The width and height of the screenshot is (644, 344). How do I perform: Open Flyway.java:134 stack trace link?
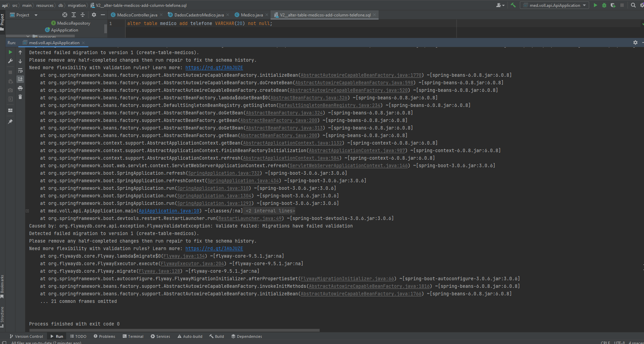(x=184, y=256)
